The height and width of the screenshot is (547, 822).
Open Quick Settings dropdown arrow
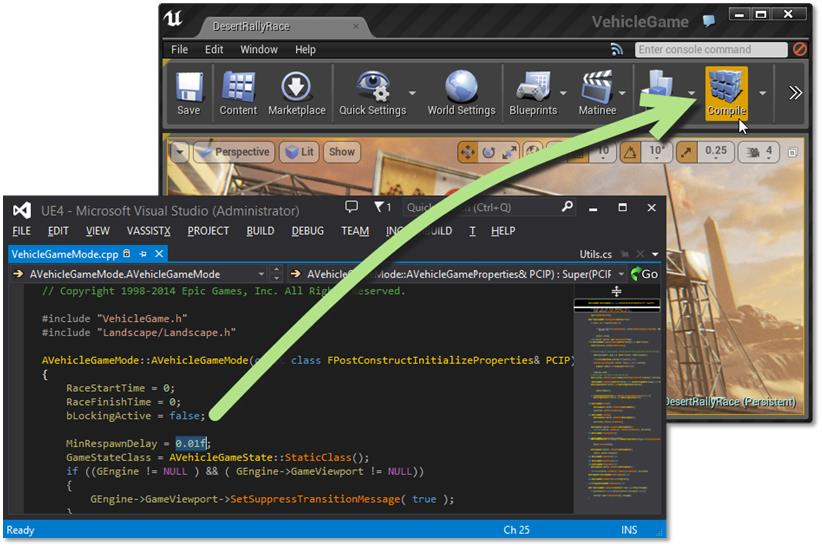click(413, 93)
